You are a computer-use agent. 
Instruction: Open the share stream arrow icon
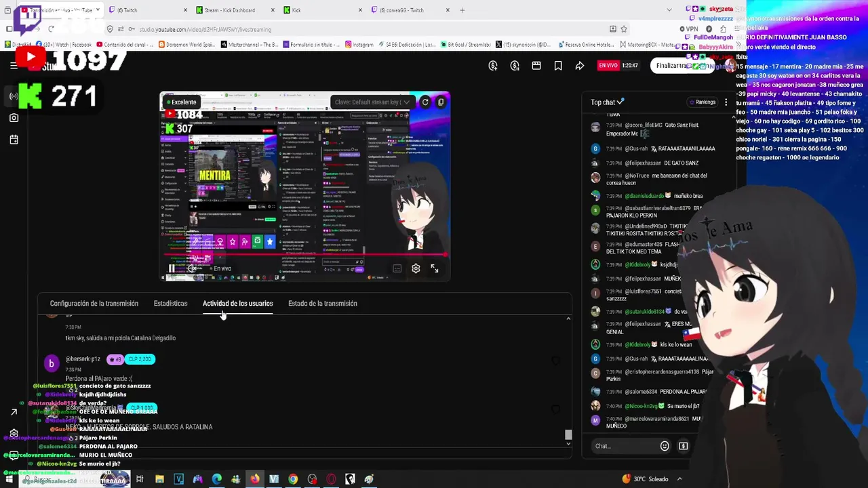point(580,66)
